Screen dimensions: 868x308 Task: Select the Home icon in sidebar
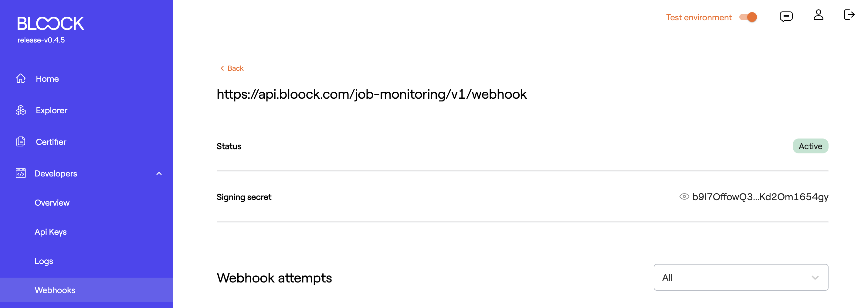coord(21,78)
